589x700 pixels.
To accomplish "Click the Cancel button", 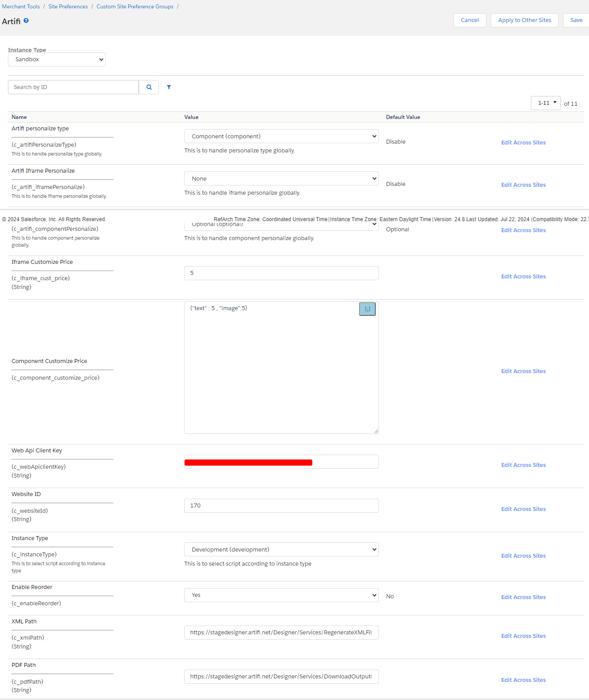I will pos(470,20).
